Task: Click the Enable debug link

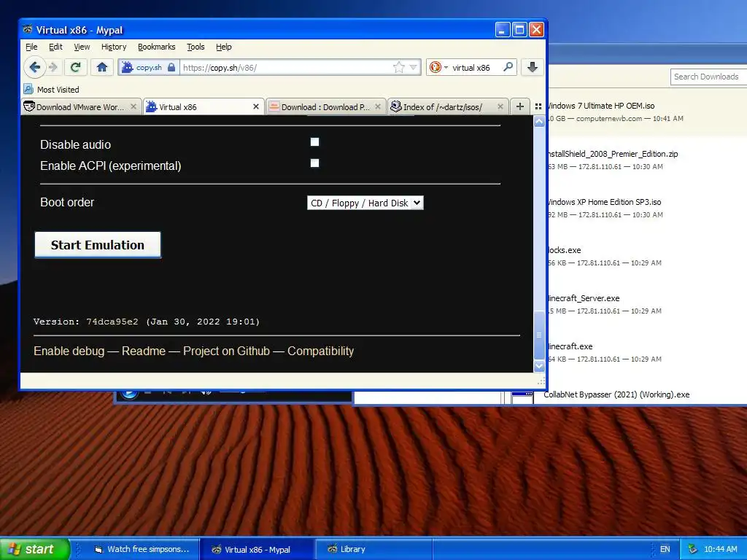Action: coord(69,351)
